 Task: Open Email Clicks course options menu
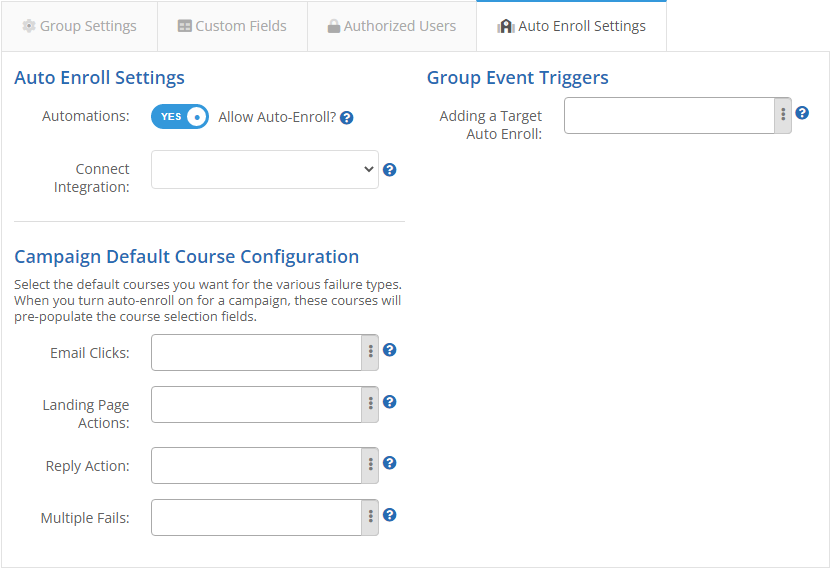pos(370,352)
